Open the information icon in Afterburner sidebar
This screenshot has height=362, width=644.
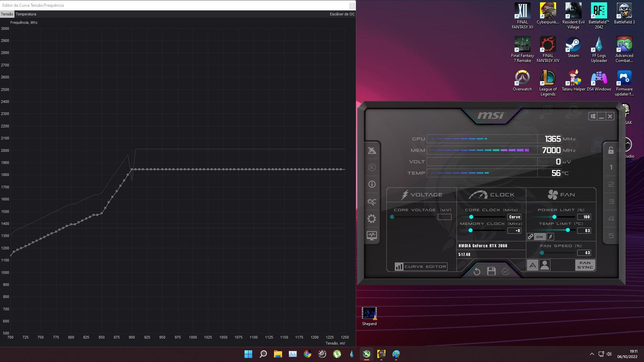pyautogui.click(x=372, y=184)
